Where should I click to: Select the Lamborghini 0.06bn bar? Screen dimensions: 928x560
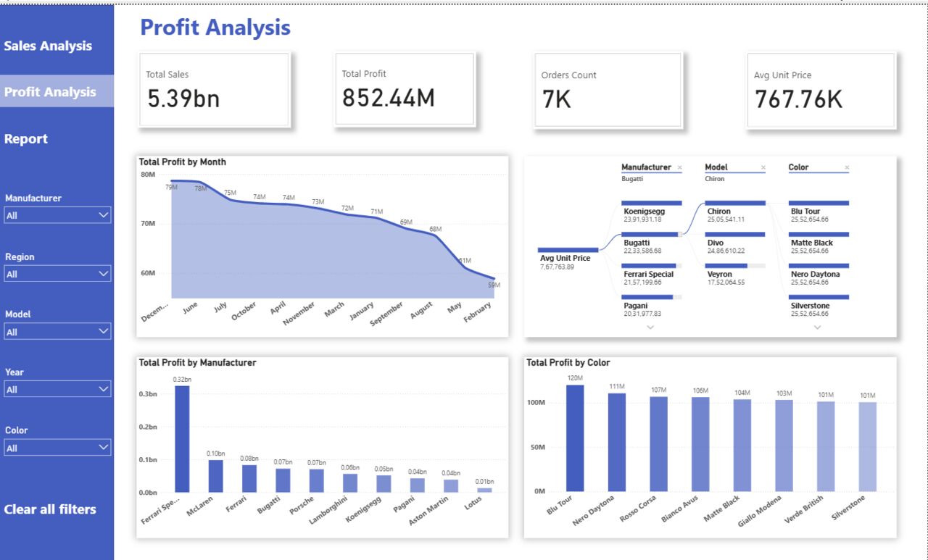click(x=350, y=483)
